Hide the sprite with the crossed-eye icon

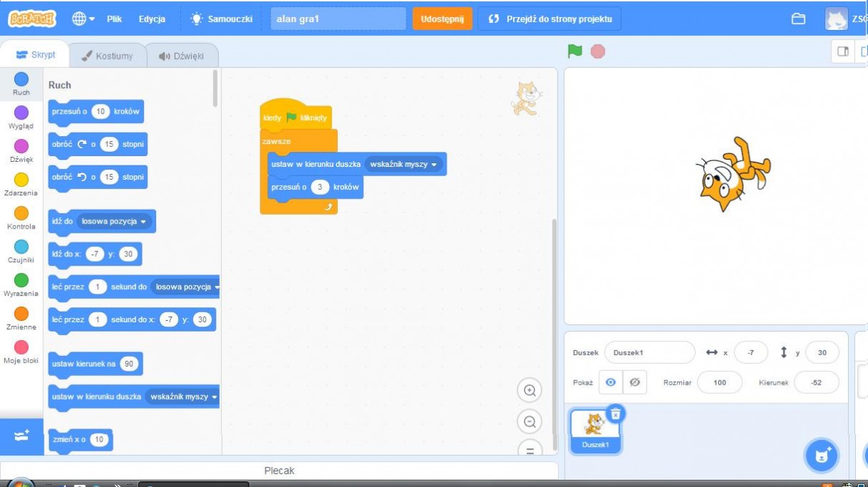click(x=634, y=382)
